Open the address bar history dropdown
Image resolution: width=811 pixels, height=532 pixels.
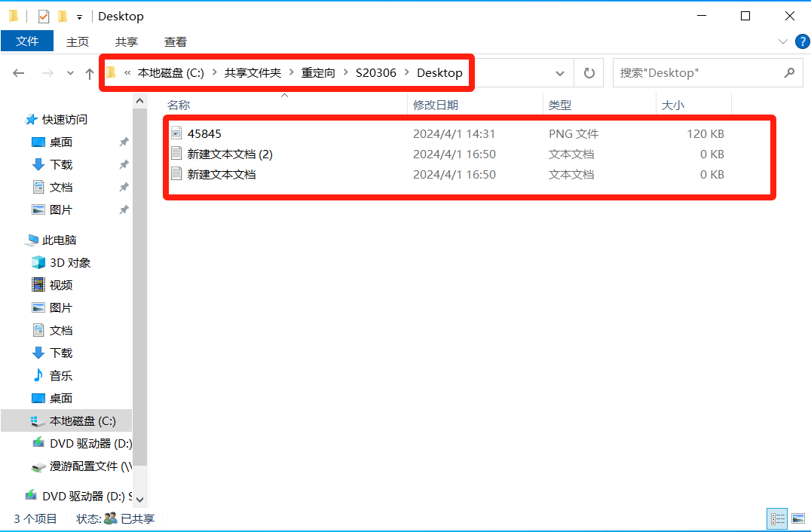point(560,73)
